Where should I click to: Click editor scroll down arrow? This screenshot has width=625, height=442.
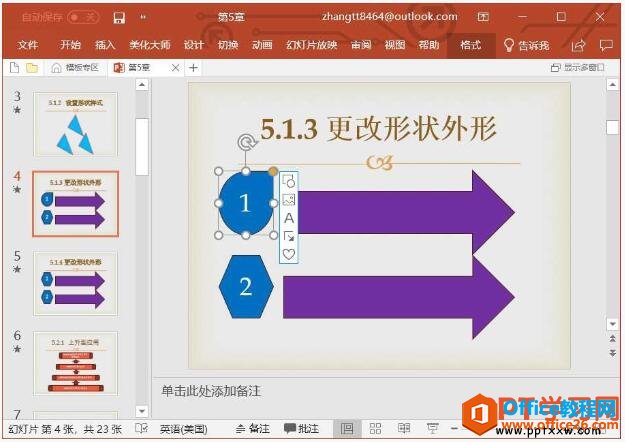pyautogui.click(x=612, y=324)
